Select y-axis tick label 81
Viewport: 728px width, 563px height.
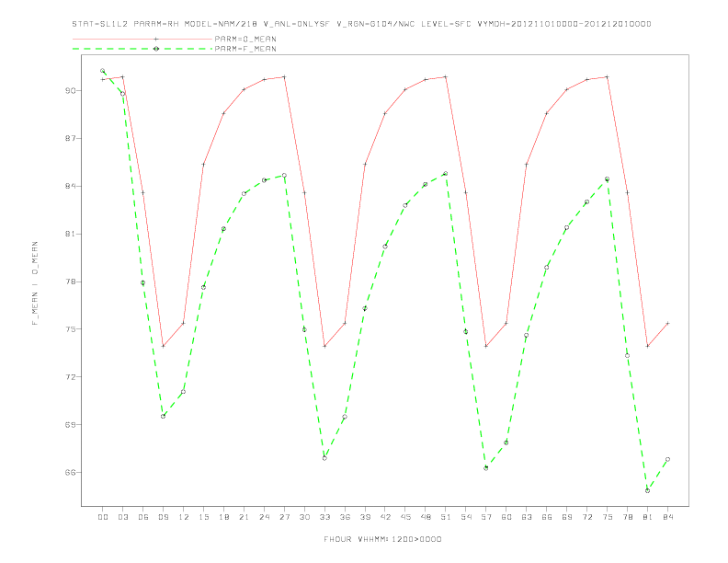click(x=71, y=234)
